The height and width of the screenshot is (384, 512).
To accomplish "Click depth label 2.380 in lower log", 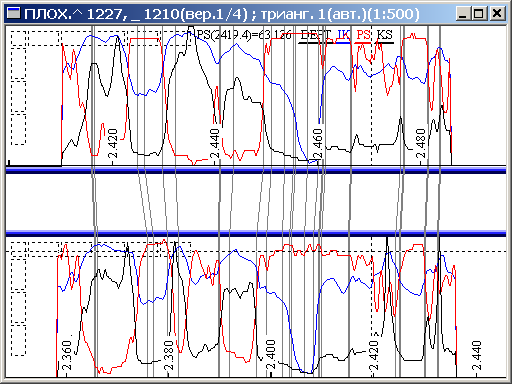I will click(x=169, y=355).
